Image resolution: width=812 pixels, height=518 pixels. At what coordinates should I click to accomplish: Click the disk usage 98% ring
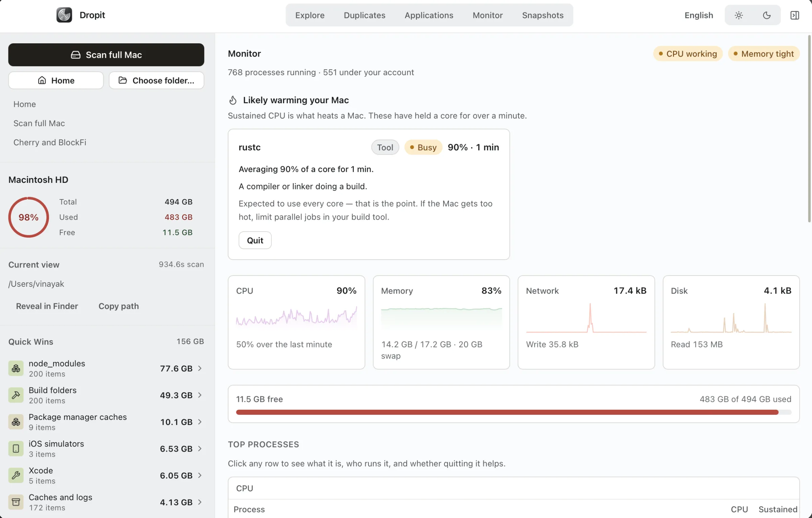tap(29, 217)
